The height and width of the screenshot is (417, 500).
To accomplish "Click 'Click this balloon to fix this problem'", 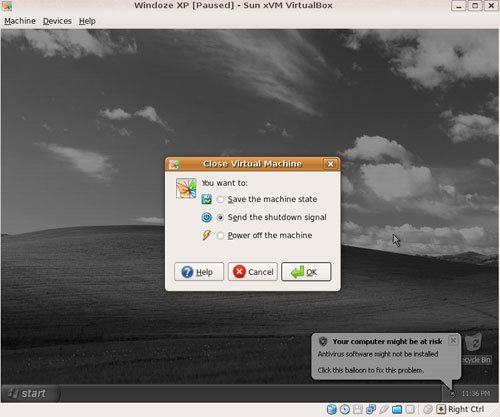I will [371, 370].
